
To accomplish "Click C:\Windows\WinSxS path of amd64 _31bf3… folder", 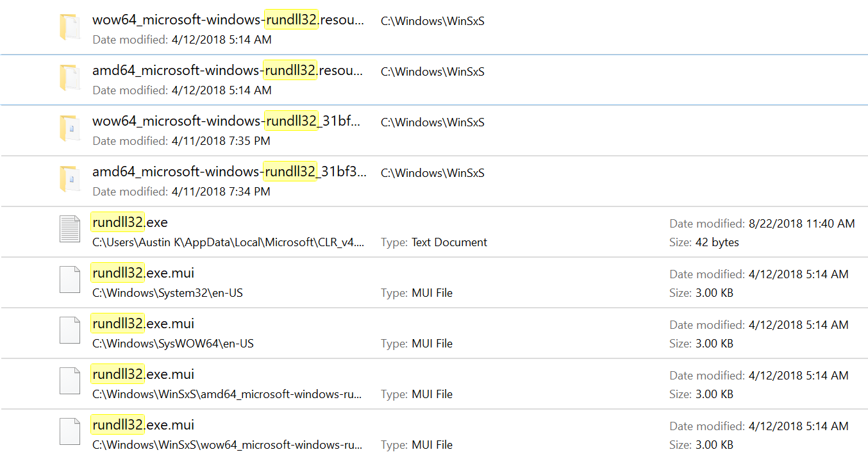I will [x=433, y=173].
